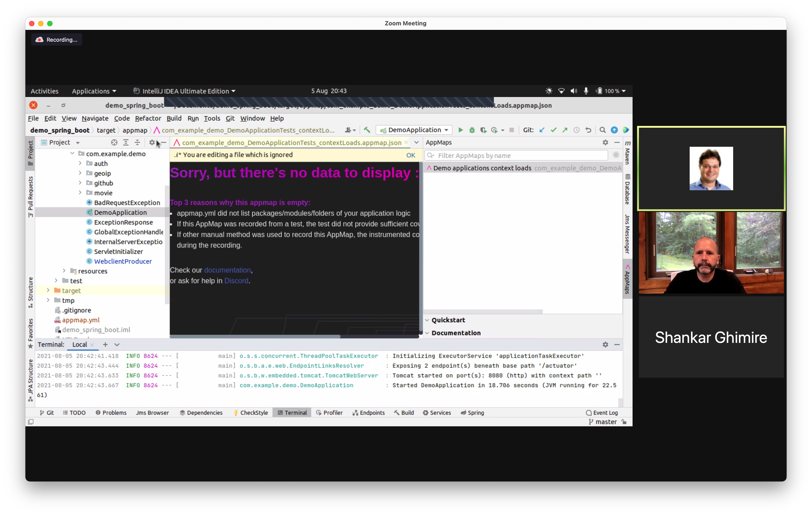Click the AppMaps list horizontal scrollbar
The height and width of the screenshot is (515, 812).
[x=483, y=312]
